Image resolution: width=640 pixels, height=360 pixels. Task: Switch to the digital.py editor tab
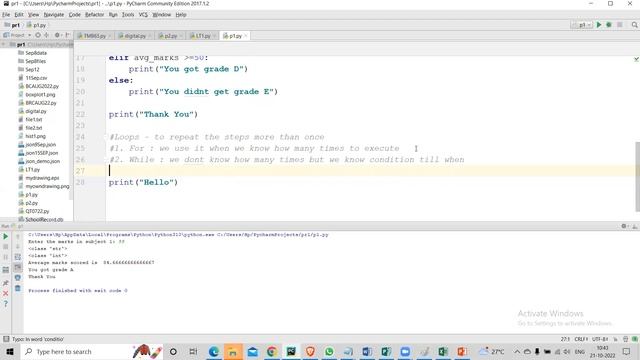click(x=135, y=36)
